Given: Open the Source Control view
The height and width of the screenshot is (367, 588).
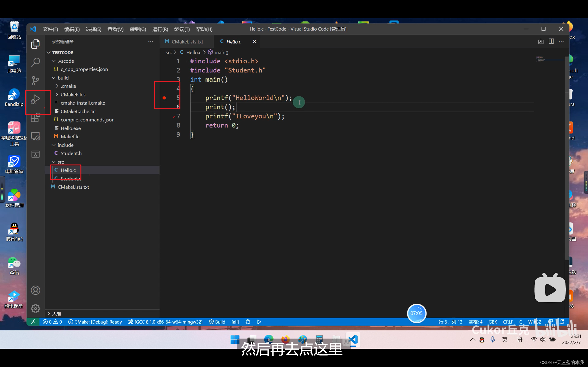Looking at the screenshot, I should click(x=35, y=81).
